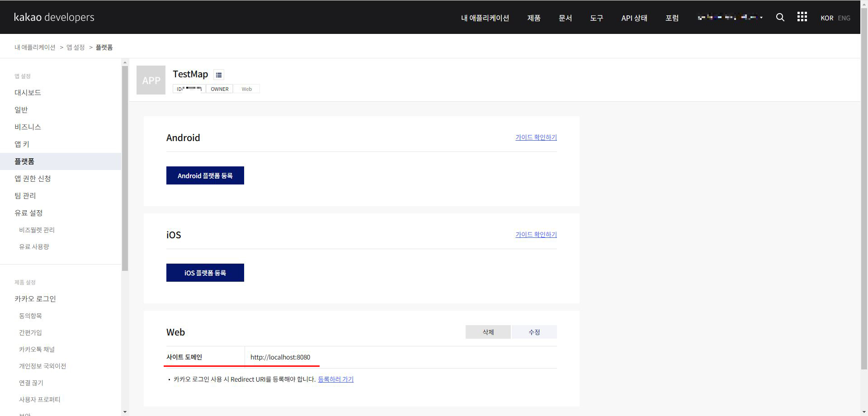Open 비즈월렛 관리 in sidebar
The image size is (868, 416).
37,230
